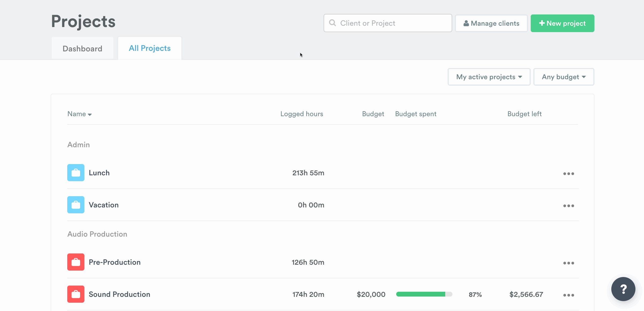
Task: Click the Sound Production budget progress bar
Action: (424, 294)
